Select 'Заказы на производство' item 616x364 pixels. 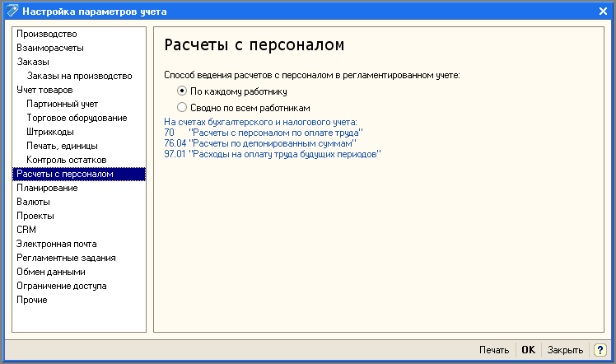(79, 76)
